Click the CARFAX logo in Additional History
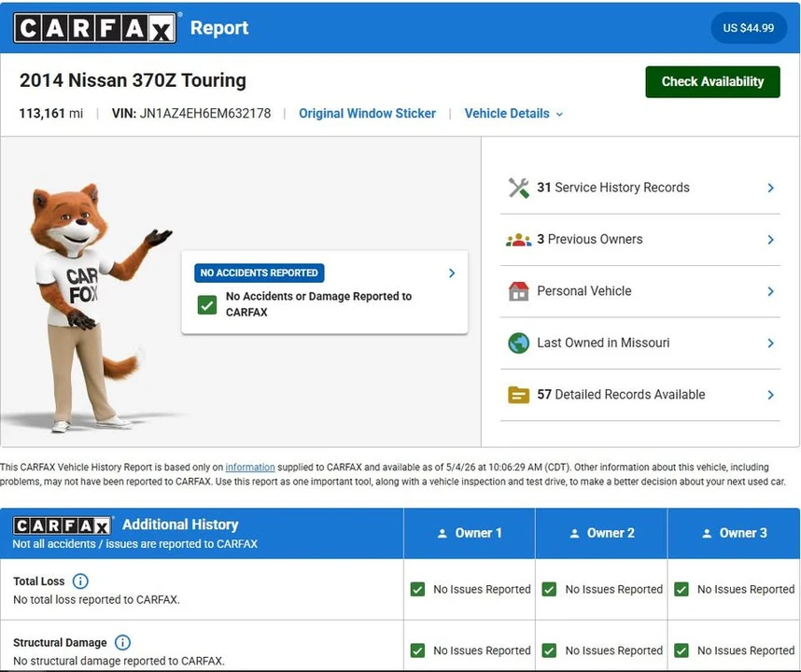Screen dimensions: 801x672 point(62,525)
